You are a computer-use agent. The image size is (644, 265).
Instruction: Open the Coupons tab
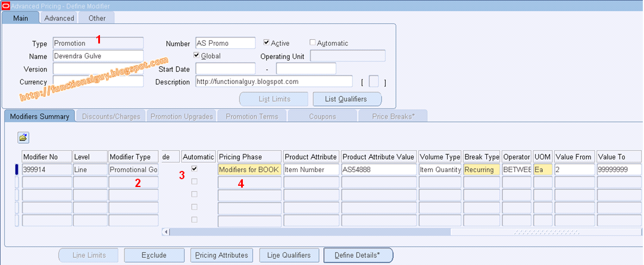[323, 116]
